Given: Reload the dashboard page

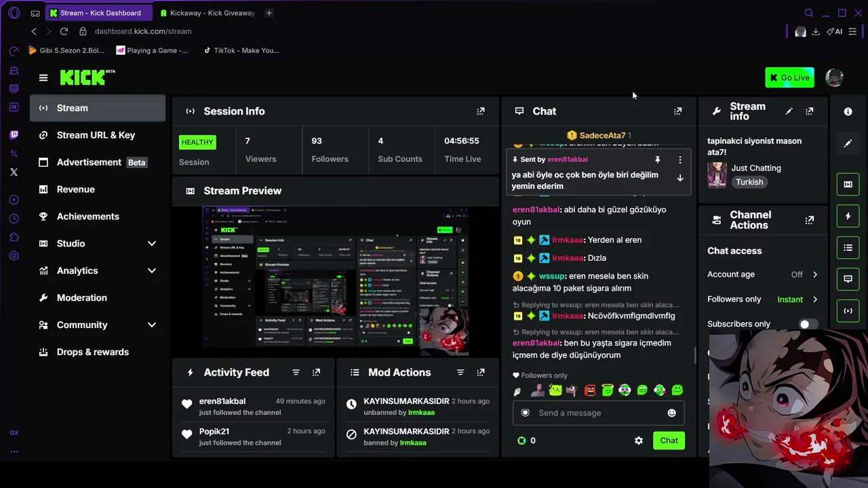Looking at the screenshot, I should 64,31.
